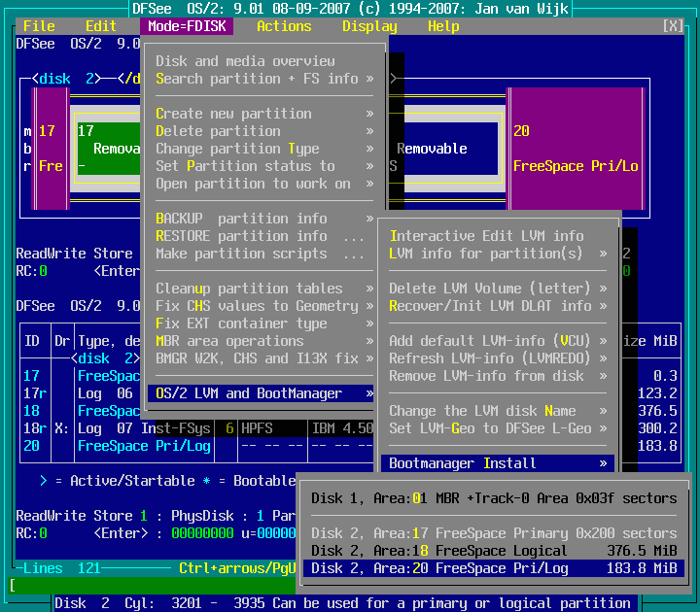The image size is (700, 612).
Task: Open the Help menu
Action: 443,26
